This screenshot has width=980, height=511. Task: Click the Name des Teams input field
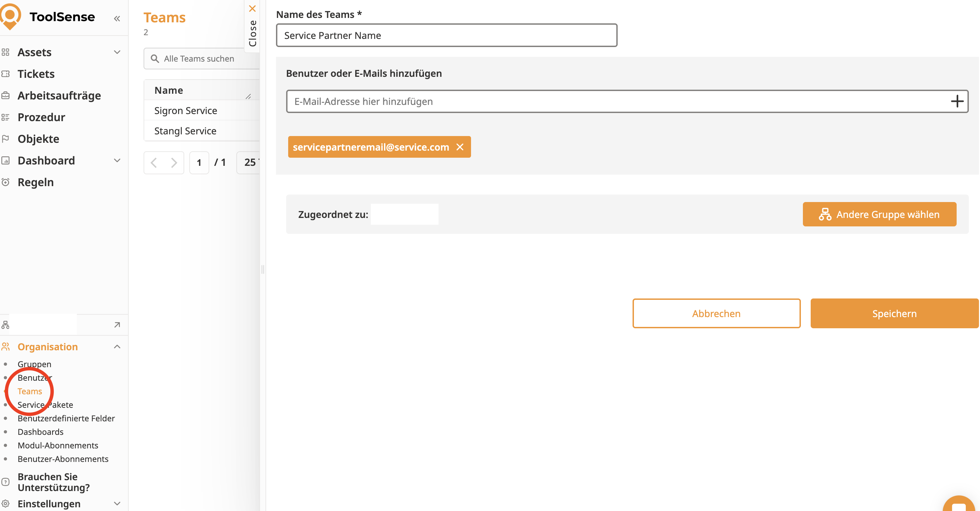[x=446, y=35]
